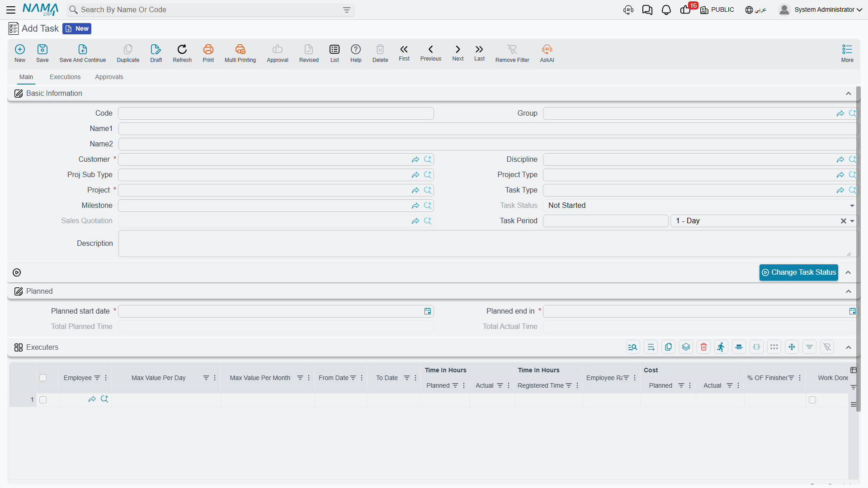
Task: Click the Executers move rows icon
Action: click(792, 347)
